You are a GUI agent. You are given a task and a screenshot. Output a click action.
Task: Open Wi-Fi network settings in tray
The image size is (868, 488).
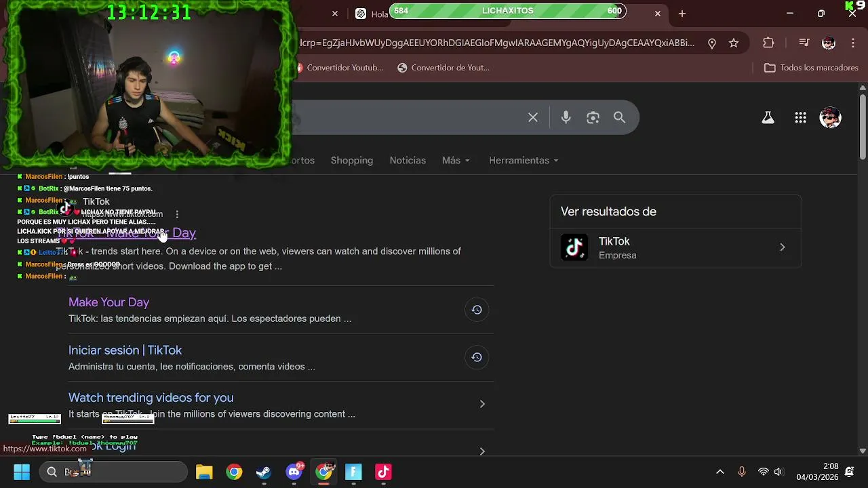click(x=763, y=472)
